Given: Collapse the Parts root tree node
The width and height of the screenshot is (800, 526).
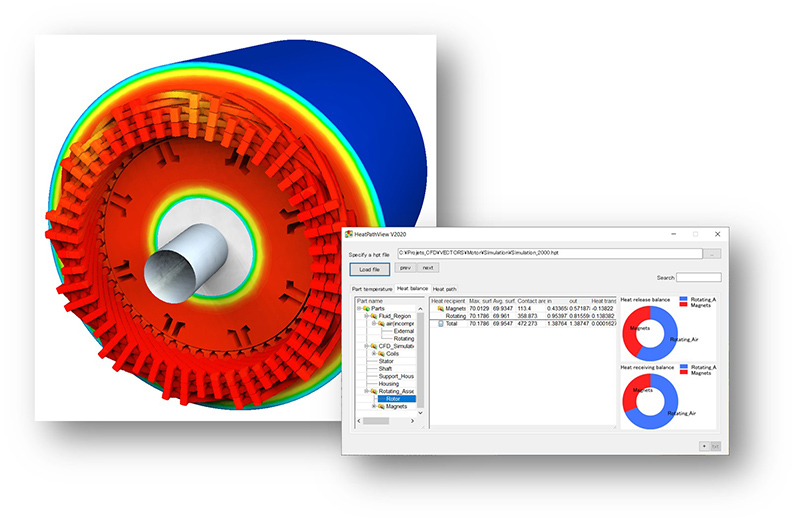Looking at the screenshot, I should [357, 309].
